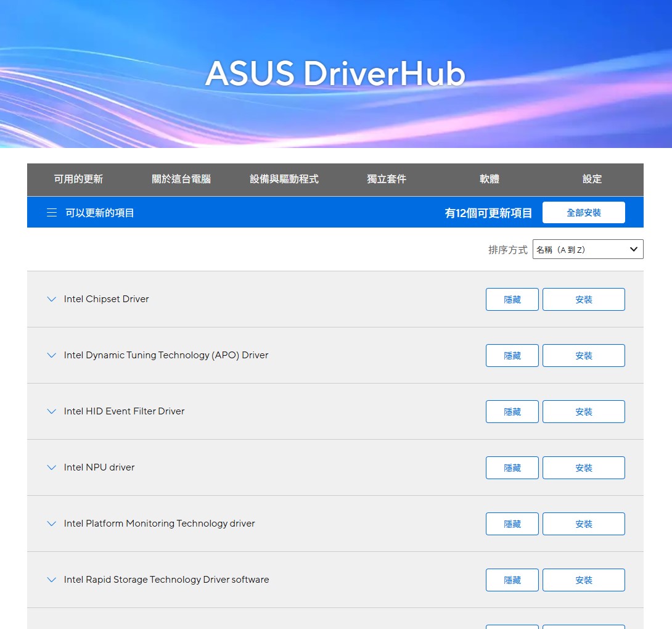Screen dimensions: 672x629
Task: Open the 排序方式 sort dropdown
Action: pos(588,249)
